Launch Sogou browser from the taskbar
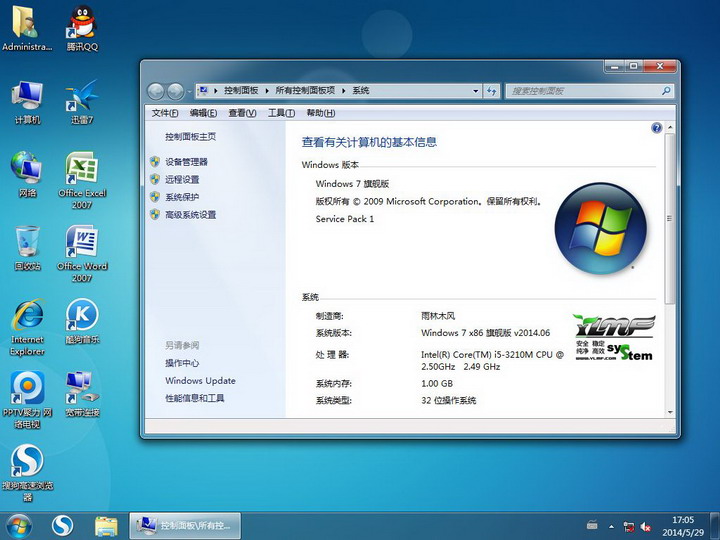The width and height of the screenshot is (720, 540). click(62, 526)
